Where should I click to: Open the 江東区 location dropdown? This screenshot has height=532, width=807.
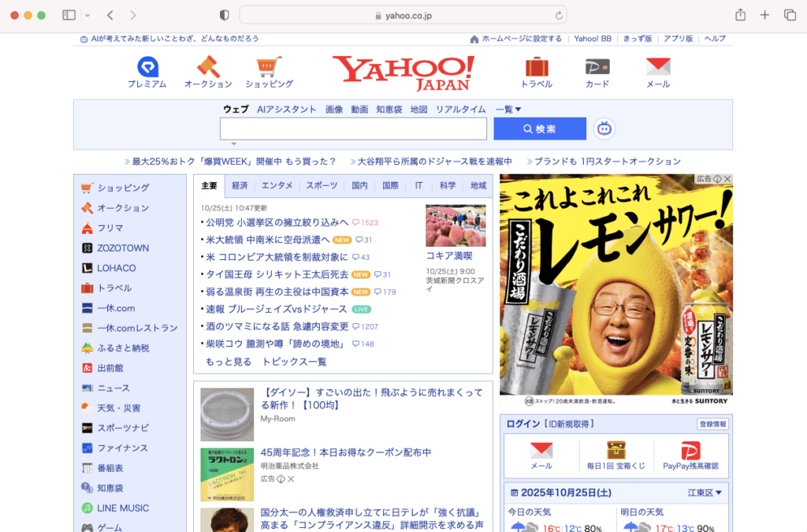705,493
